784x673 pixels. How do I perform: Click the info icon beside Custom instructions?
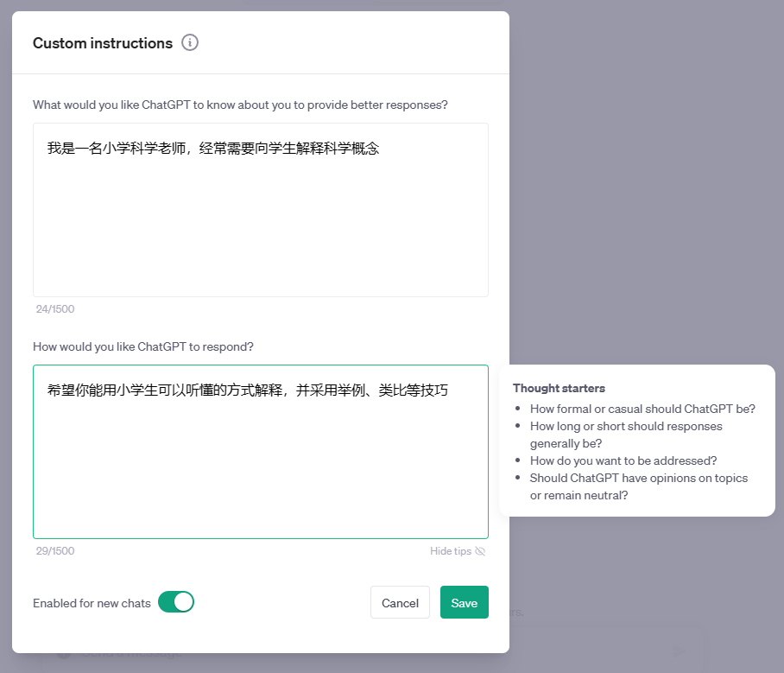coord(190,42)
